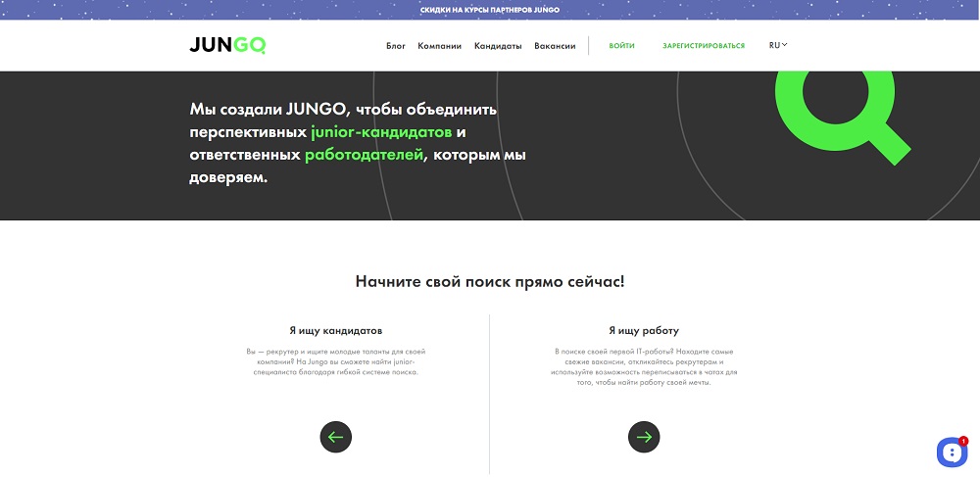Click the right arrow under Я ищу работу

tap(644, 437)
